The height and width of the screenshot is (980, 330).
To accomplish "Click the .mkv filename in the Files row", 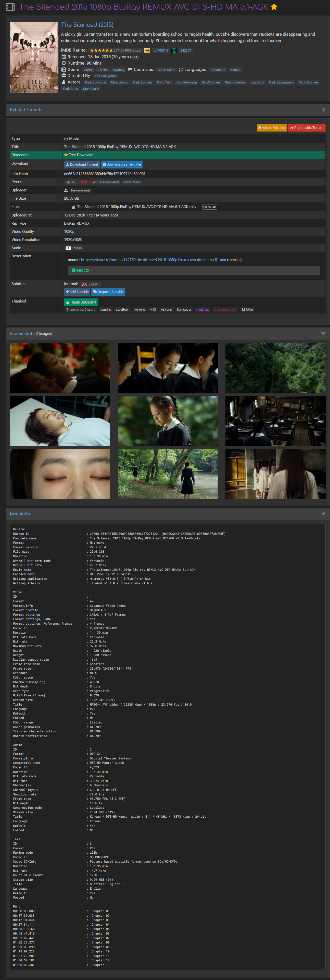I will (x=137, y=207).
